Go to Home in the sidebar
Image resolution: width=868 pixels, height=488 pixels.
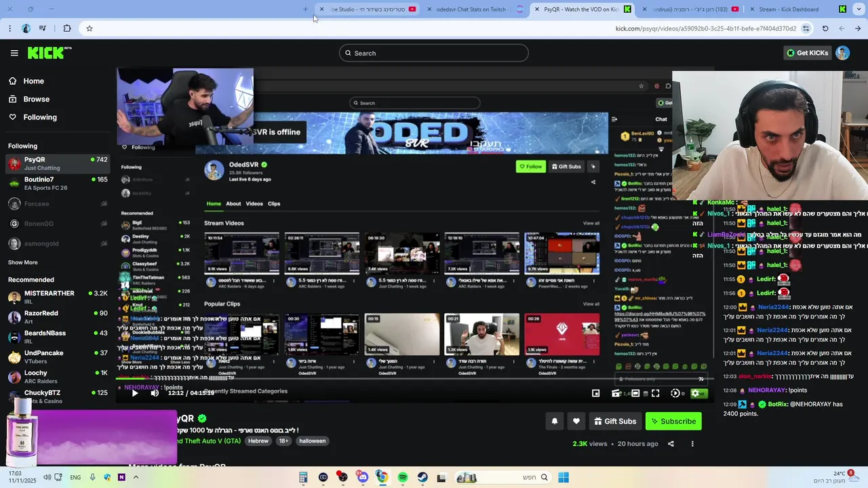[26, 81]
